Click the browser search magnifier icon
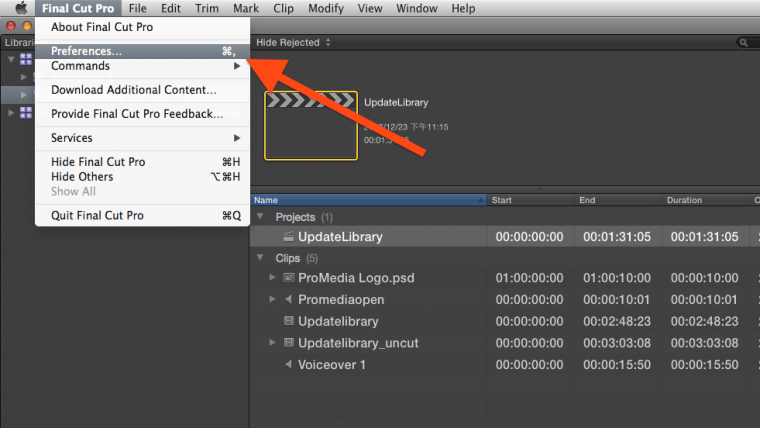 [x=744, y=43]
